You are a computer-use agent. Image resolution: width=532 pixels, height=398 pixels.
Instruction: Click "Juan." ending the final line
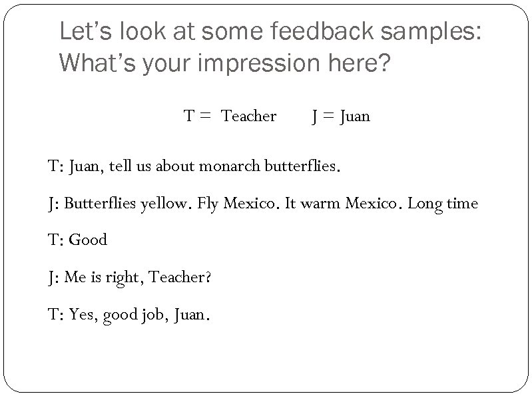point(192,313)
